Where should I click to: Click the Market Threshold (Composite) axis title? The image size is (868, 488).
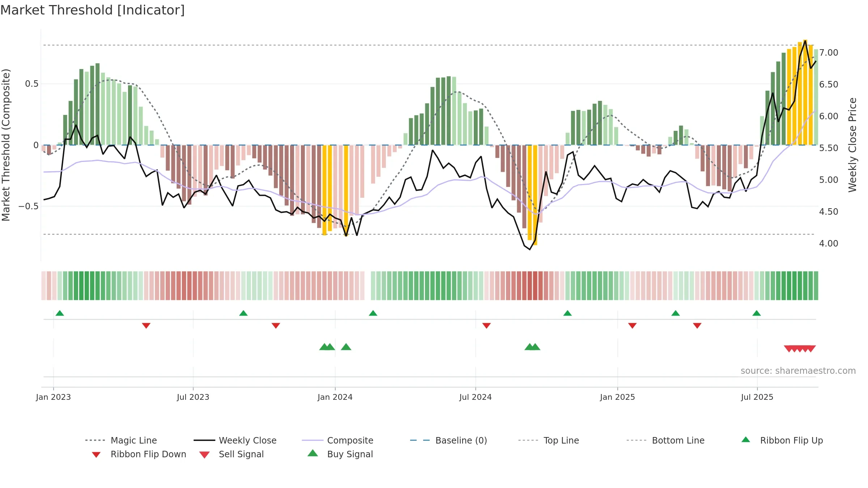coord(6,145)
